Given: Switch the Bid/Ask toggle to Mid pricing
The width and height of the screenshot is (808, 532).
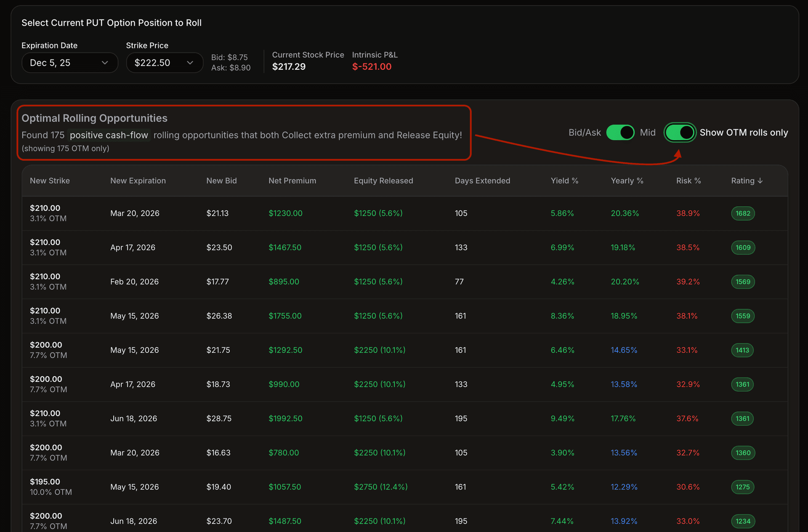Looking at the screenshot, I should point(620,132).
